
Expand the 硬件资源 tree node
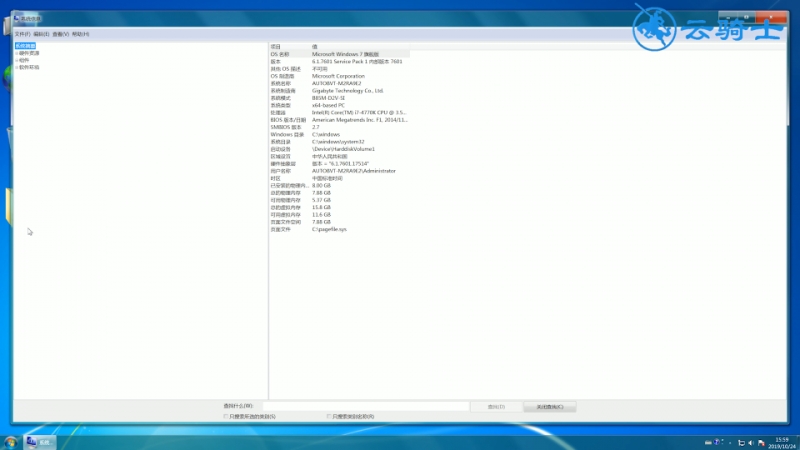pyautogui.click(x=16, y=53)
